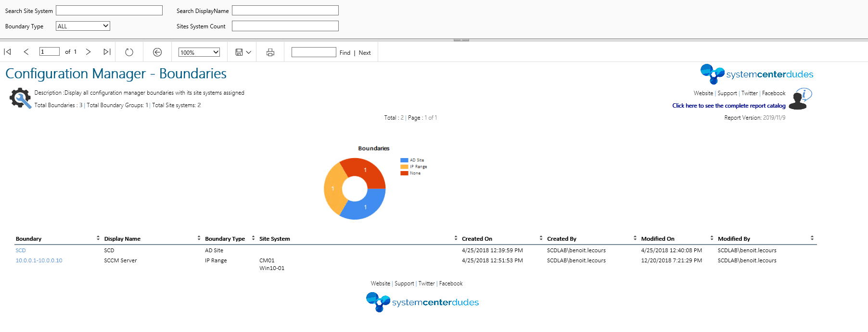Click the Find text box
Image resolution: width=868 pixels, height=332 pixels.
tap(314, 52)
